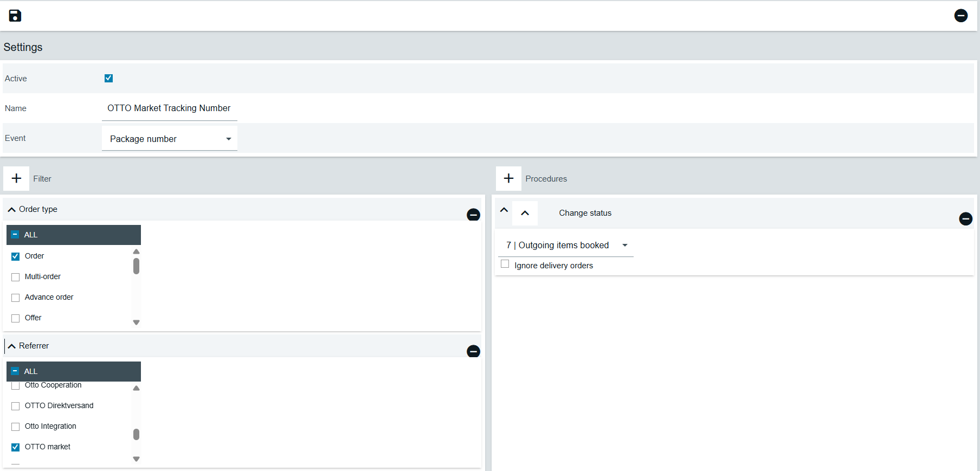Collapse the Order type section
This screenshot has height=471, width=980.
(11, 209)
